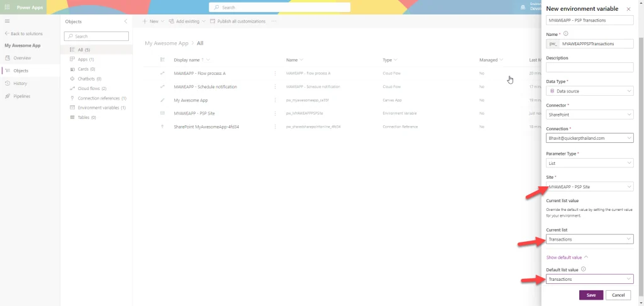Screen dimensions: 644x306
Task: Click the top Search bar
Action: click(x=280, y=8)
